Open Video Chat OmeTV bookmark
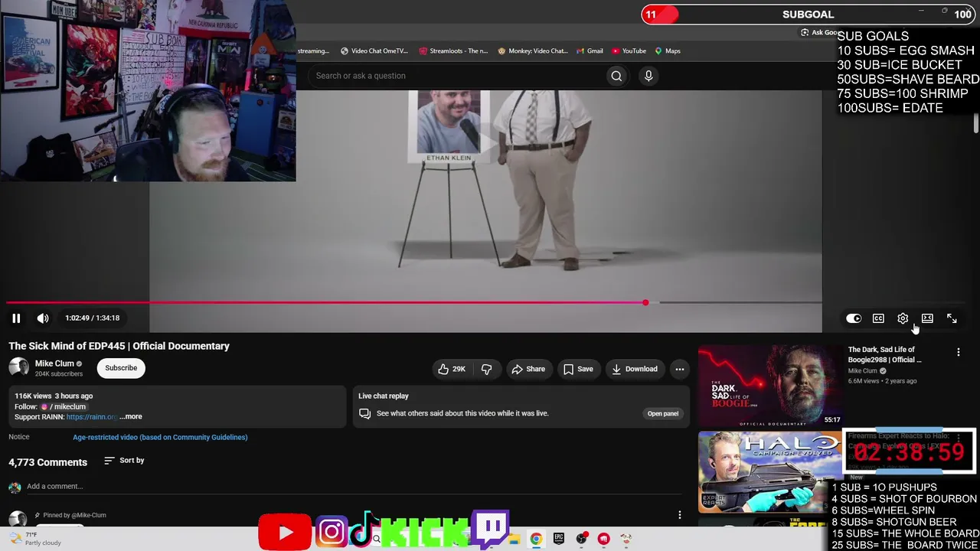 point(374,51)
